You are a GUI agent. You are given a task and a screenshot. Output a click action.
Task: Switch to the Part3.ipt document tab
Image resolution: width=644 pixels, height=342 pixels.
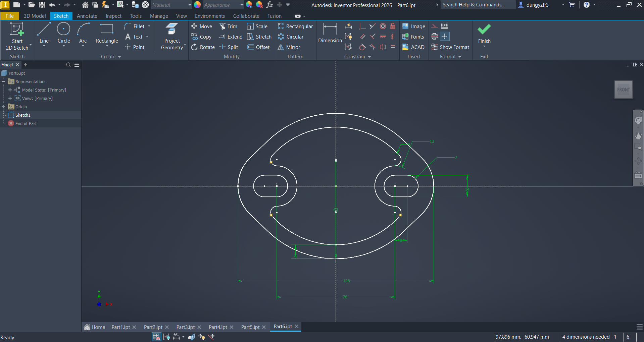(x=185, y=327)
